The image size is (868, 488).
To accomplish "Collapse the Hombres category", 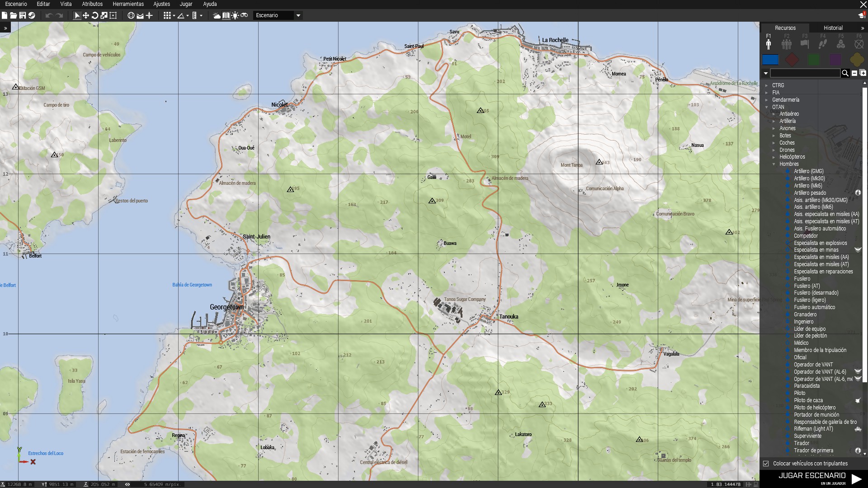I will coord(774,164).
